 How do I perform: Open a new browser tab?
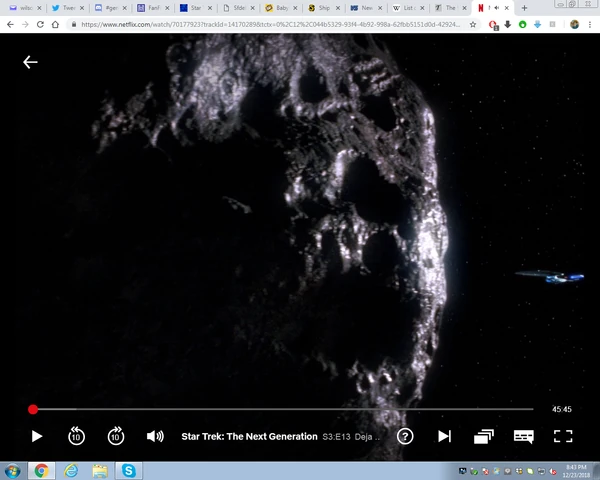[524, 8]
